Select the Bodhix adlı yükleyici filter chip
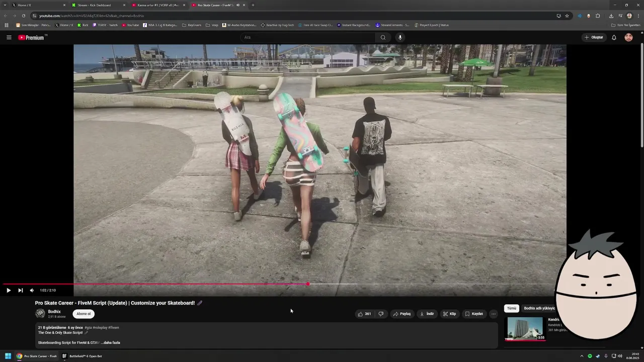 pos(539,308)
